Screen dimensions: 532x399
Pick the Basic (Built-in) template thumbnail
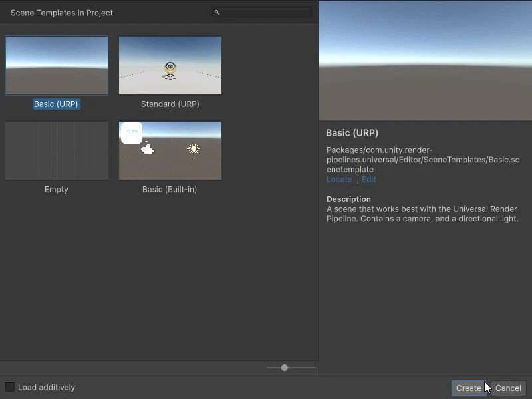pyautogui.click(x=170, y=151)
